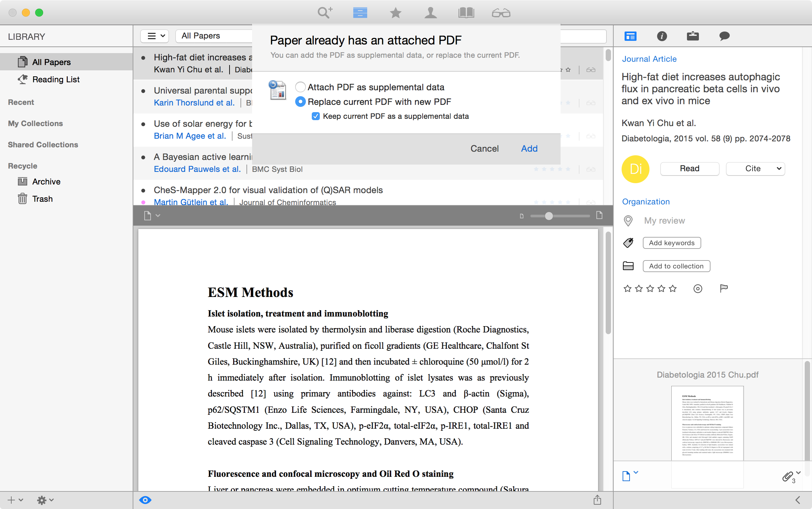This screenshot has height=509, width=812.
Task: Open the Cite dropdown
Action: 756,169
